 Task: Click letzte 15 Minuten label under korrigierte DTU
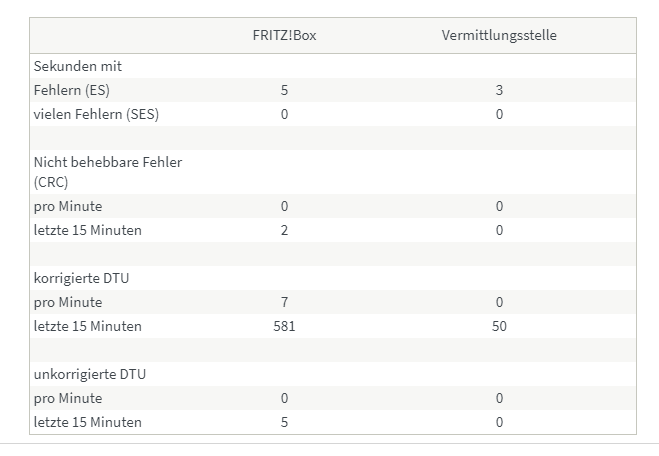[x=87, y=326]
